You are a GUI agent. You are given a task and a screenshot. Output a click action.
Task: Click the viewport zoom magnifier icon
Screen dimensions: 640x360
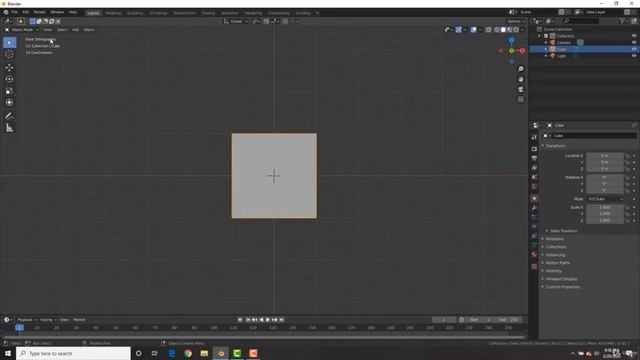[521, 69]
